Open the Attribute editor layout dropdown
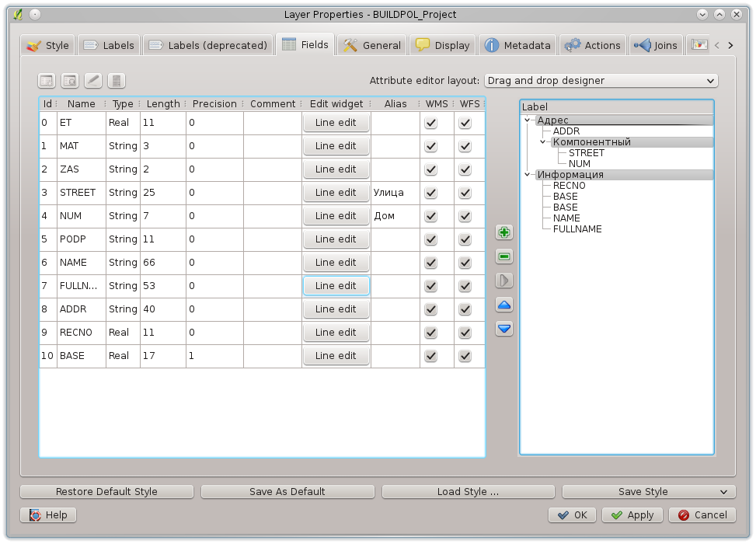 pos(601,81)
